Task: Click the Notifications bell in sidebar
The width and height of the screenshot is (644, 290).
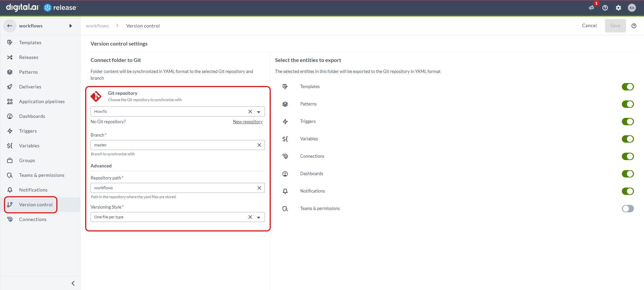Action: (x=10, y=190)
